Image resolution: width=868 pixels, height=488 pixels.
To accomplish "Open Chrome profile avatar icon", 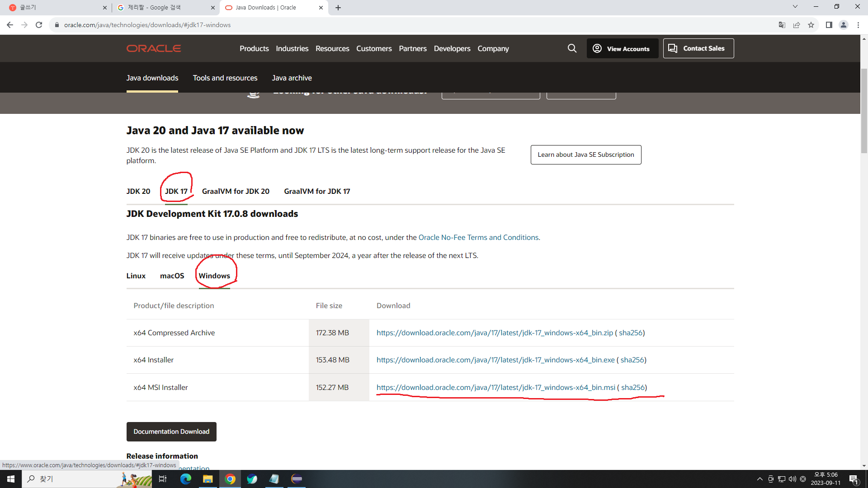I will pos(843,25).
